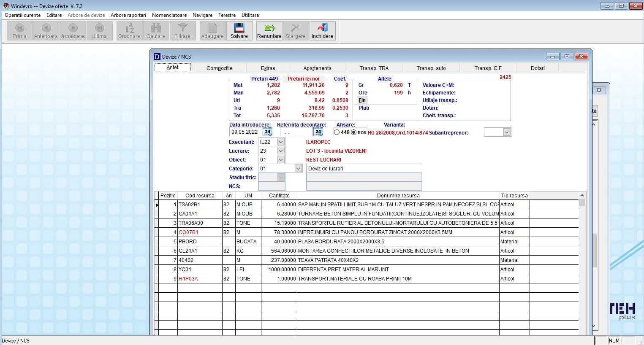This screenshot has height=345, width=644.
Task: Switch to the Transp. TRA tab
Action: click(x=374, y=68)
